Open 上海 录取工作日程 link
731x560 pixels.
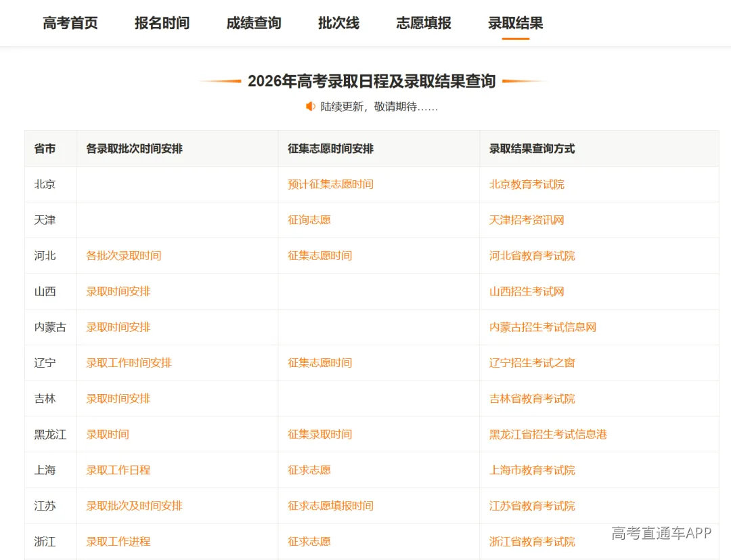coord(118,470)
